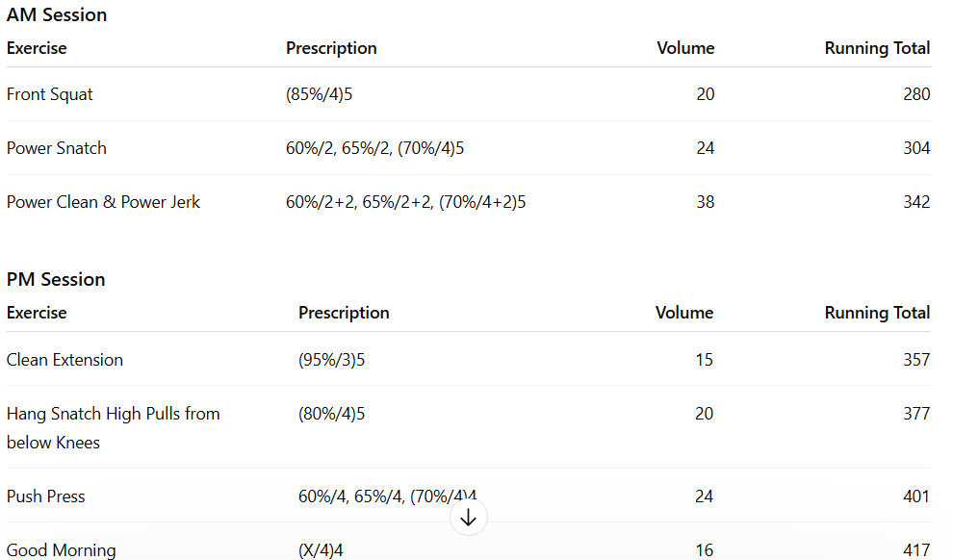The image size is (953, 560).
Task: Click the AM Session heading
Action: click(x=57, y=15)
